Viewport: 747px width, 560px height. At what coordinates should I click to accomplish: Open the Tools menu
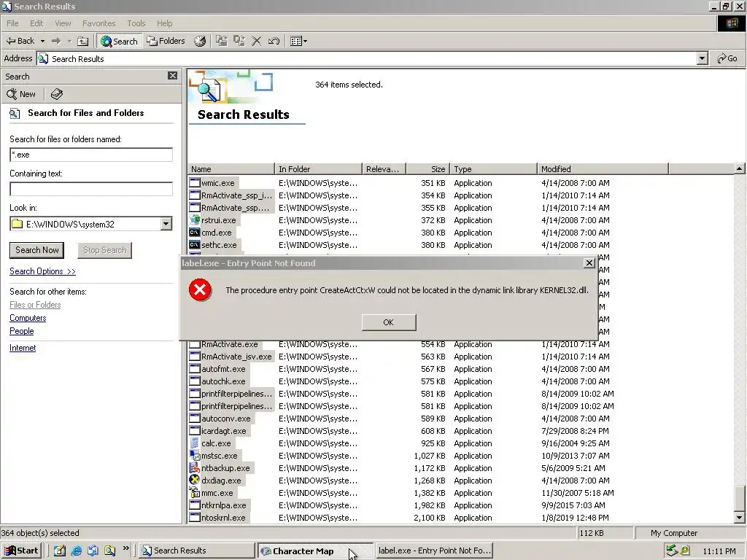(x=136, y=23)
